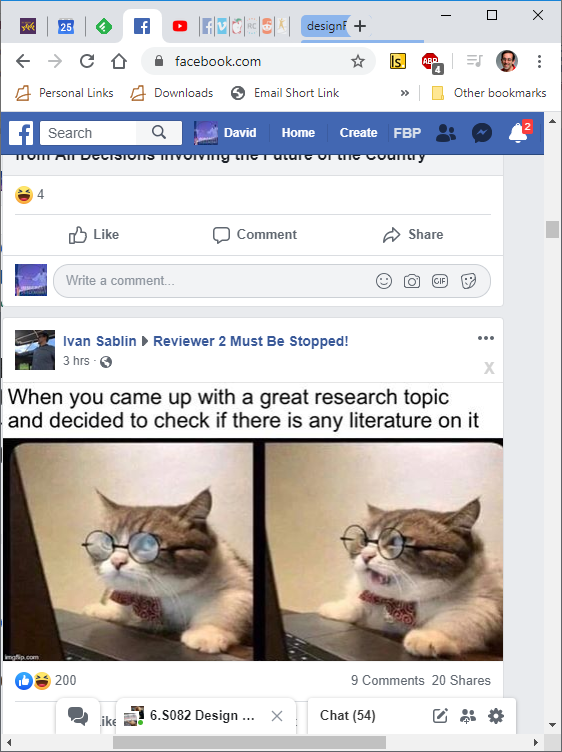The image size is (562, 752).
Task: Click the Share button on the post
Action: tap(413, 235)
